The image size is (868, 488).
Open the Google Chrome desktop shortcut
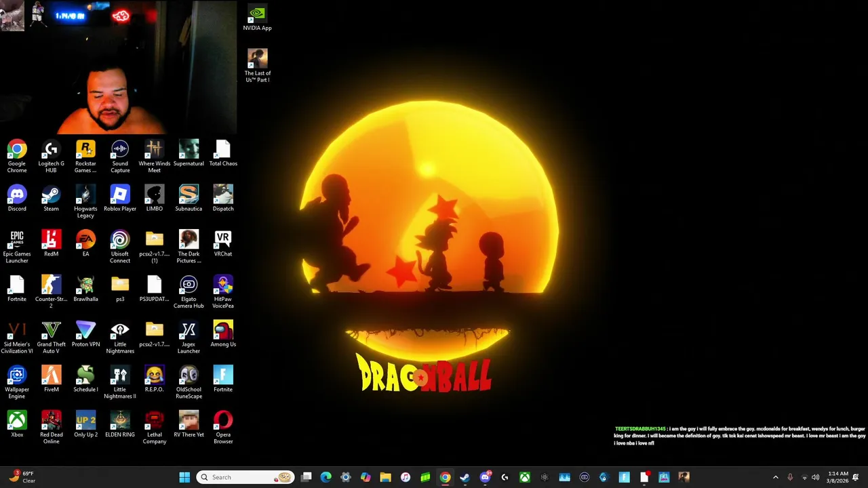(17, 156)
